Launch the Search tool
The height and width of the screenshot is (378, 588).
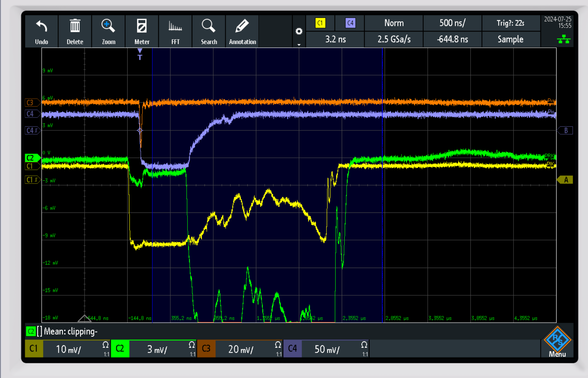click(208, 27)
